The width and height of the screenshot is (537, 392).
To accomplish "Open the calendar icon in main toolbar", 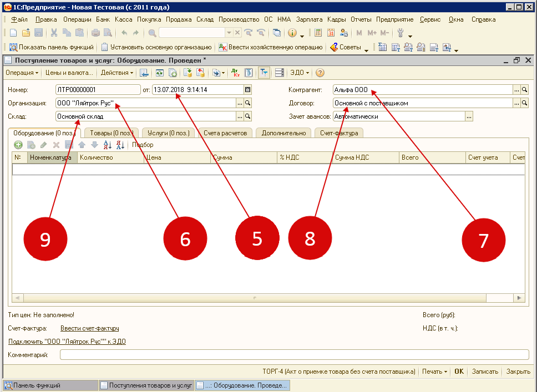I will tap(331, 33).
